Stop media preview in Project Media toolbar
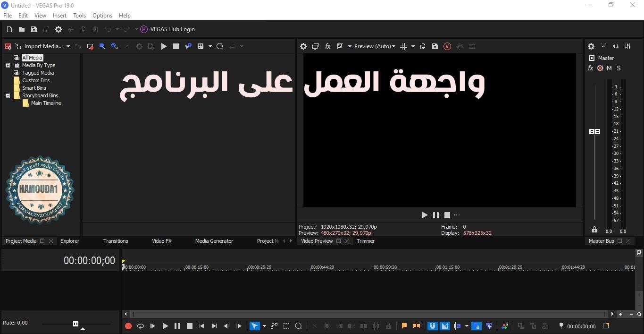The image size is (644, 334). point(176,46)
